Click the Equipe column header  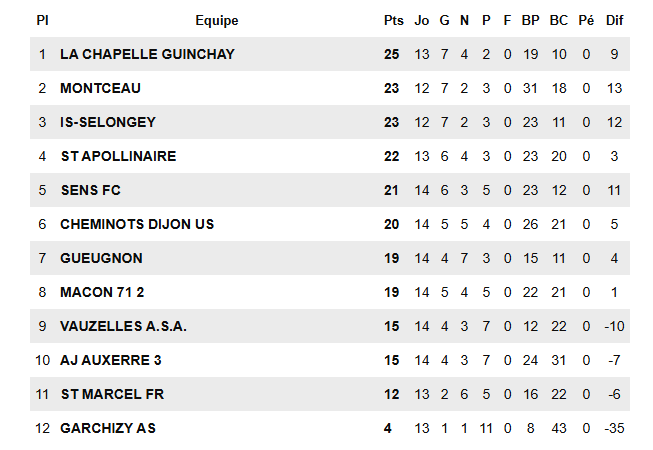tap(217, 20)
